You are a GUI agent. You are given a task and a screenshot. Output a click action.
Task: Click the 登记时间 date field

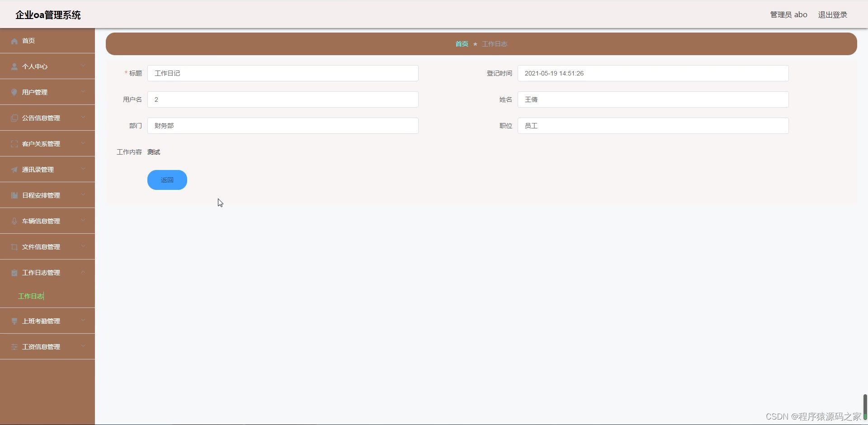click(x=653, y=73)
